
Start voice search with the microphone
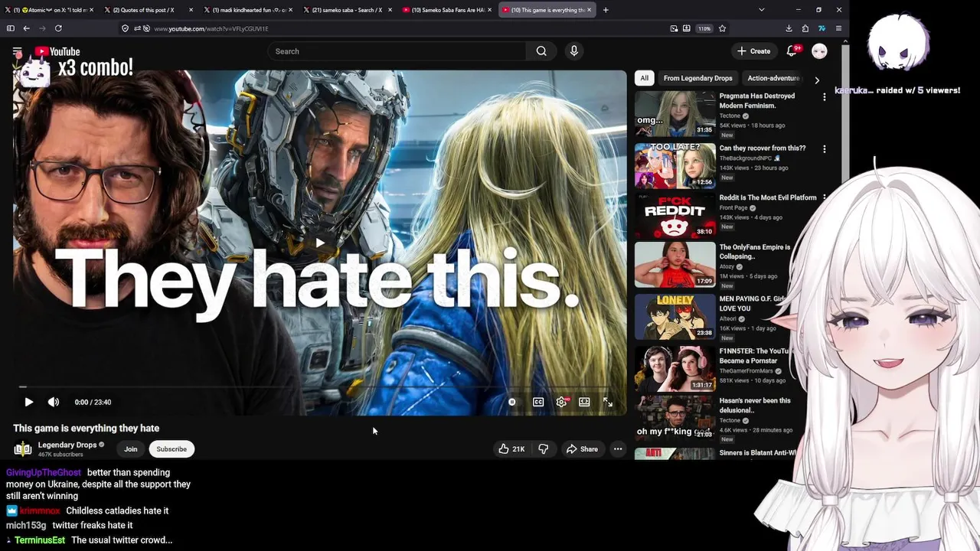click(574, 51)
